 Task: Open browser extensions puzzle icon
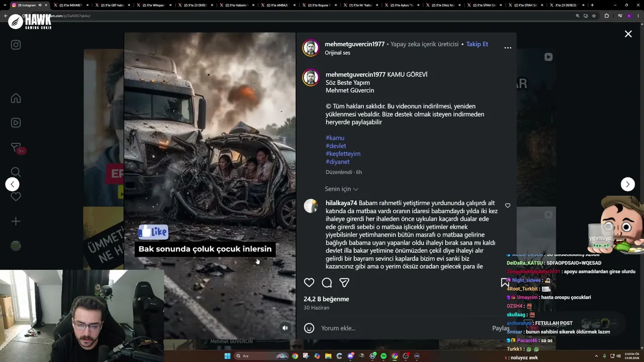(x=606, y=16)
